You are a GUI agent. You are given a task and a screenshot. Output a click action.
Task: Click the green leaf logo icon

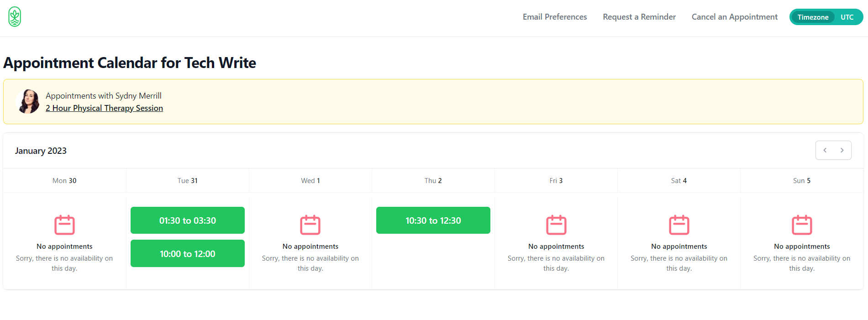pyautogui.click(x=15, y=17)
